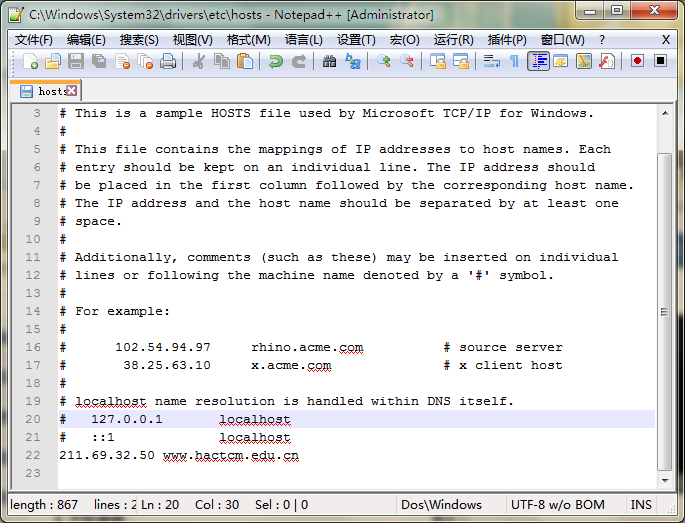This screenshot has width=685, height=523.
Task: Click the Save All toolbar icon
Action: click(99, 62)
